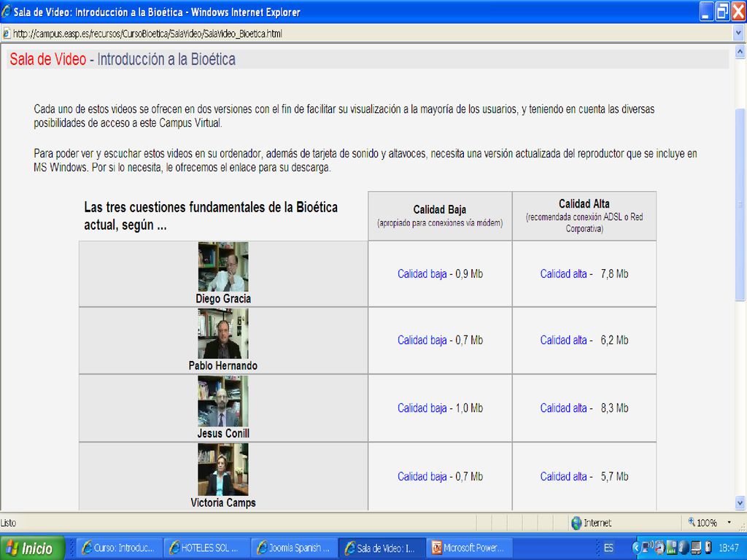Click the vertical scrollbar thumb
Screen dimensions: 747x560
click(x=740, y=205)
